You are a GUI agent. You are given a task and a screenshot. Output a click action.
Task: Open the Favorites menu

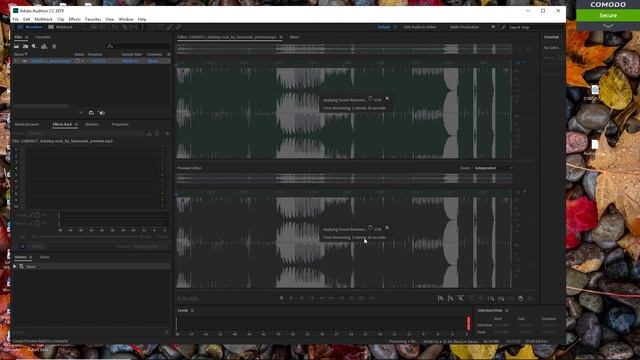pos(93,19)
